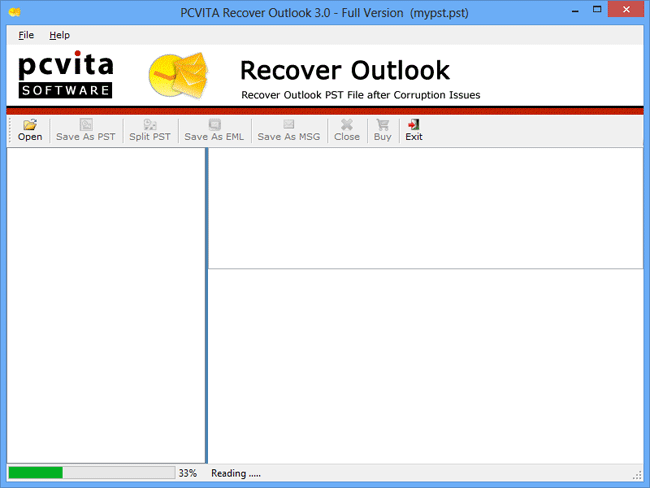Exit the application using Exit icon
The width and height of the screenshot is (650, 488).
pos(414,130)
